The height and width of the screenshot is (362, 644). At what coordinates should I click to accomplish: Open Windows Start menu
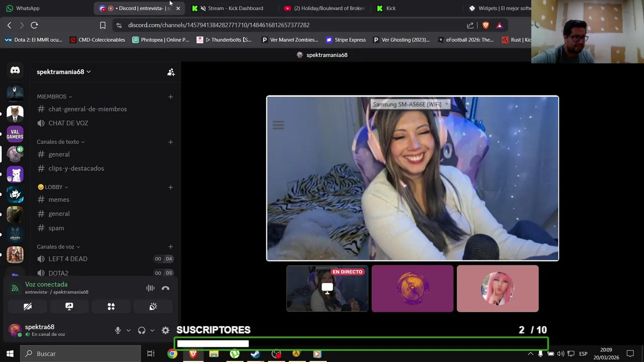tap(10, 353)
